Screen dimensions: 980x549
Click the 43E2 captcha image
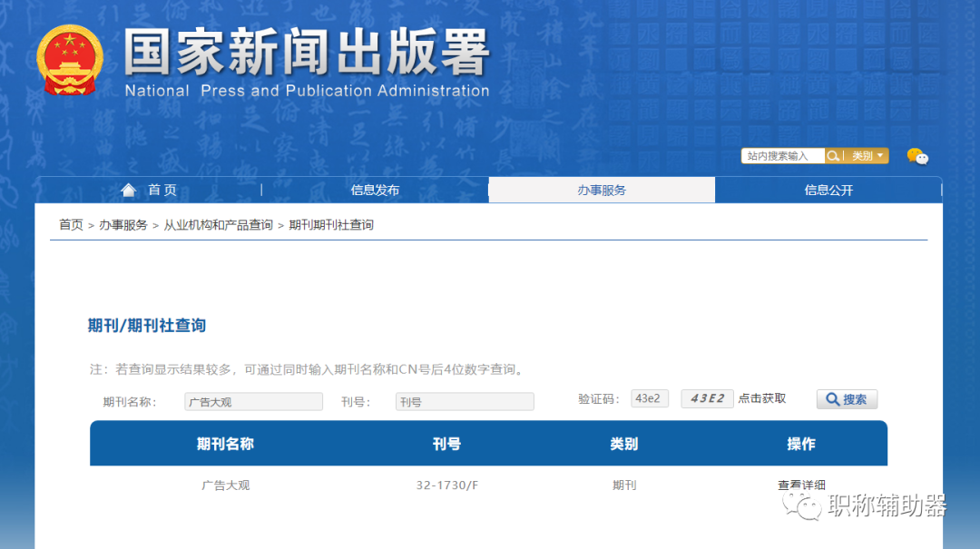[707, 398]
